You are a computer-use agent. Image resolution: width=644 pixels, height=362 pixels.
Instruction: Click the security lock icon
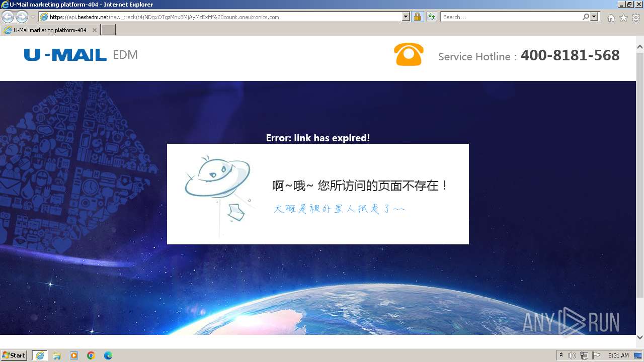point(417,17)
